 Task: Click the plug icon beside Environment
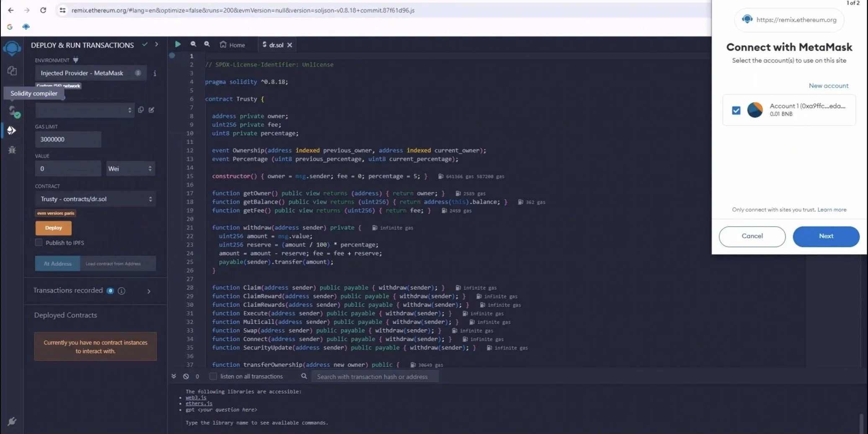click(x=76, y=60)
